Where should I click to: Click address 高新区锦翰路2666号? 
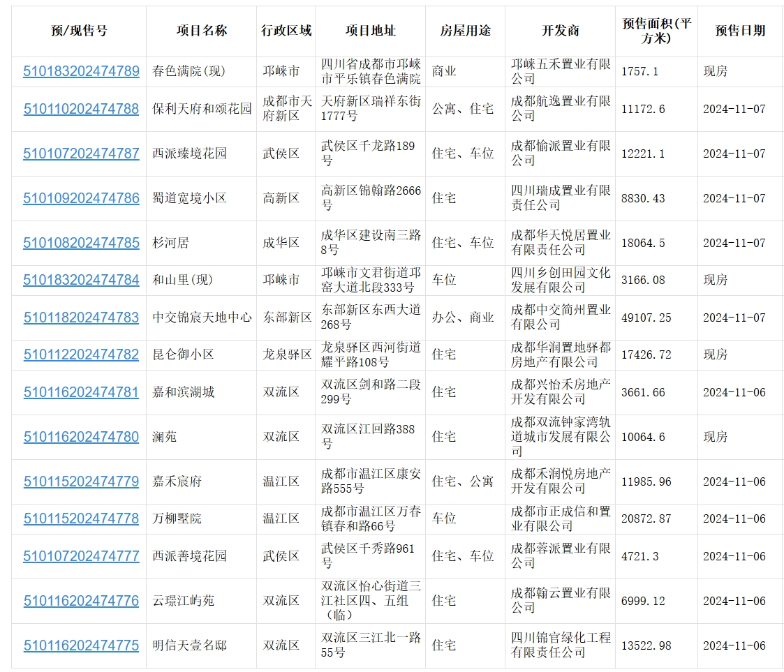point(371,198)
